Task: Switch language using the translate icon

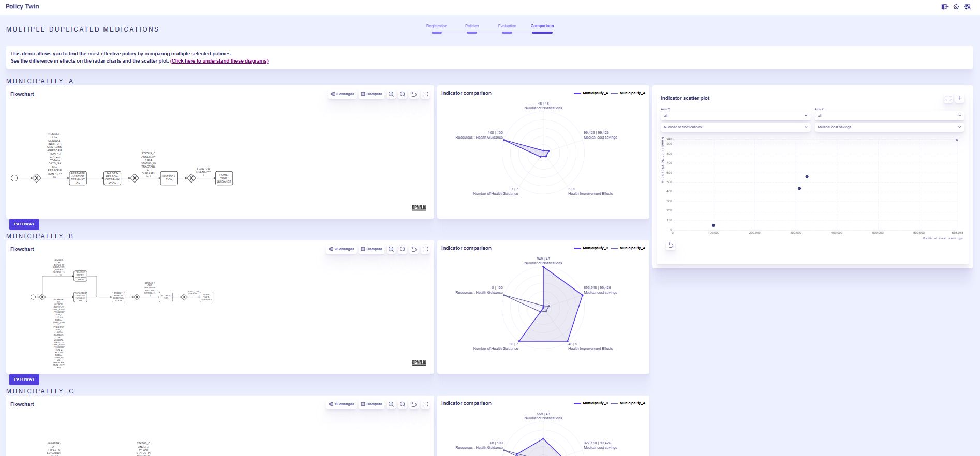Action: [968, 7]
